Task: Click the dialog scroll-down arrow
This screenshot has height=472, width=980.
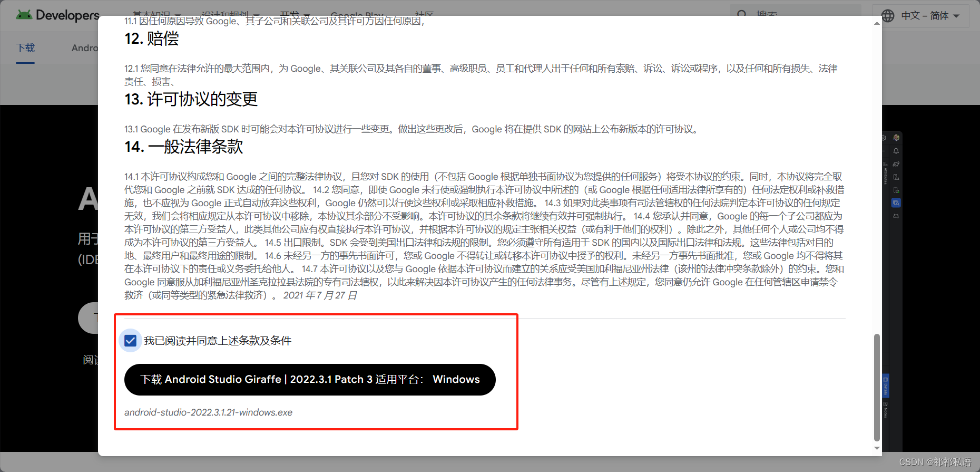Action: 877,448
